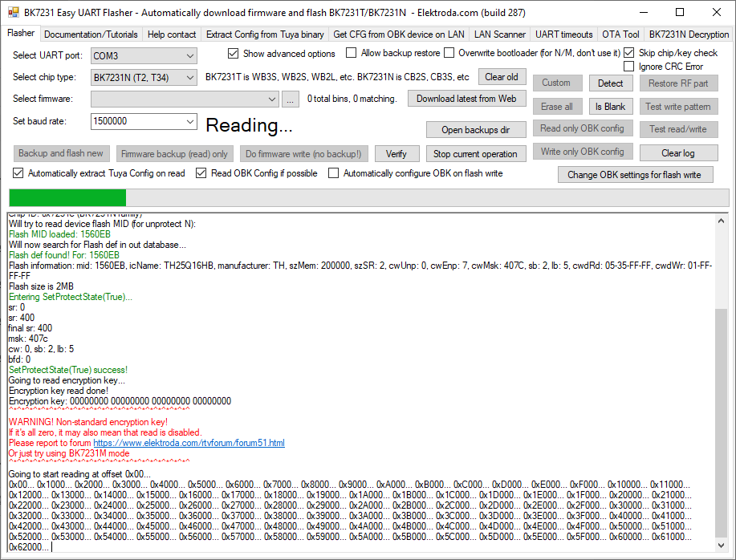Click 'WARNING! Non-standard encryption key!' text
The image size is (736, 560).
[88, 422]
